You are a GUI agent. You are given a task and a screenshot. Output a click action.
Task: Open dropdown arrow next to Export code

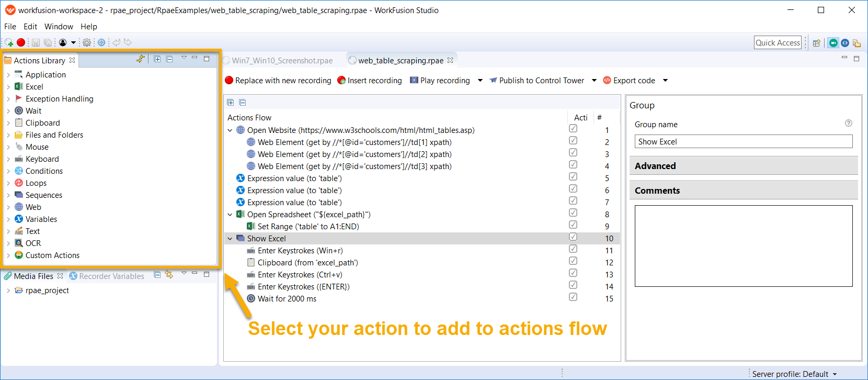tap(665, 81)
